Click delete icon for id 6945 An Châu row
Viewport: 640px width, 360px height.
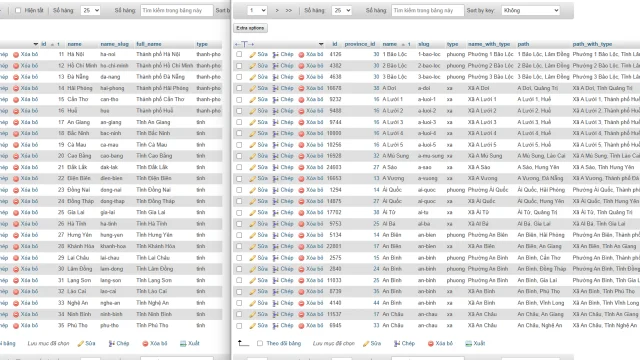coord(301,326)
